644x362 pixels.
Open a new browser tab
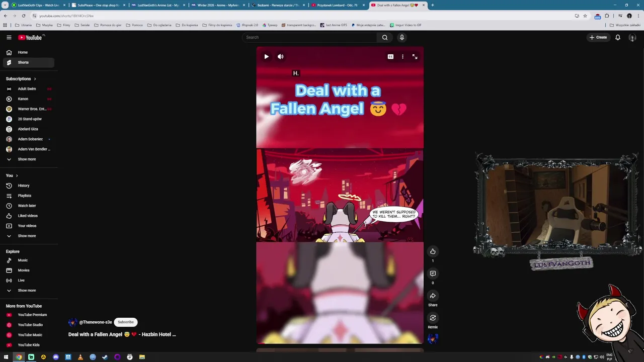coord(433,5)
